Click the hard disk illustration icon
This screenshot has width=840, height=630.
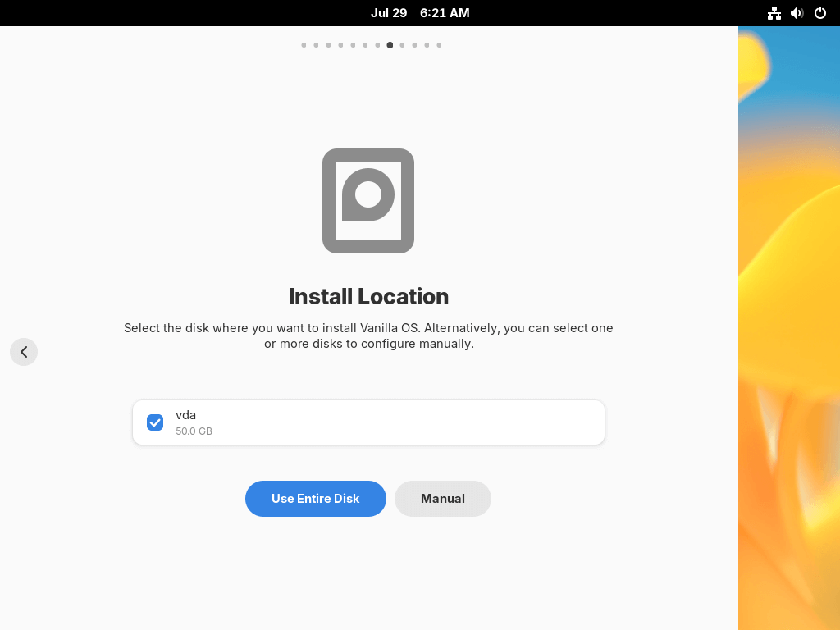(x=368, y=201)
